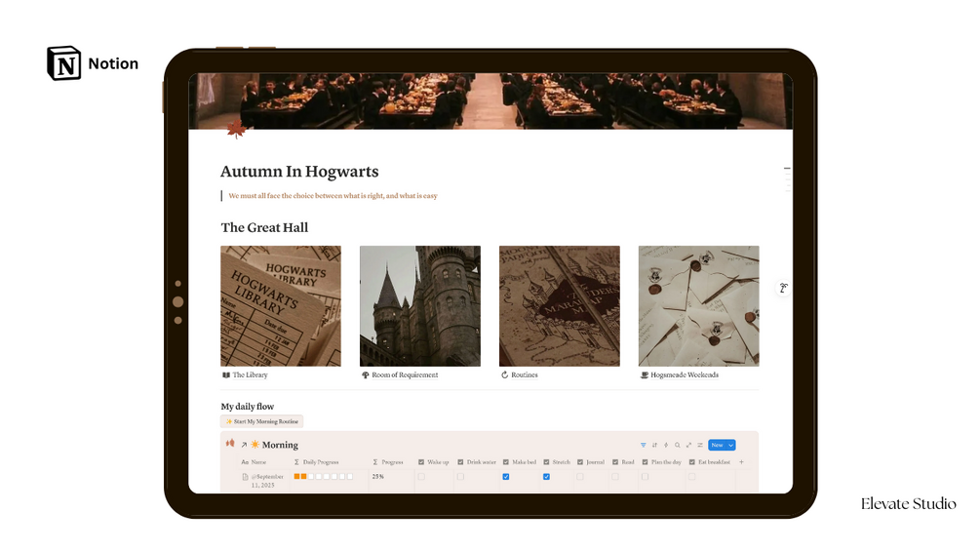Click the table of contents marker lines

[787, 178]
